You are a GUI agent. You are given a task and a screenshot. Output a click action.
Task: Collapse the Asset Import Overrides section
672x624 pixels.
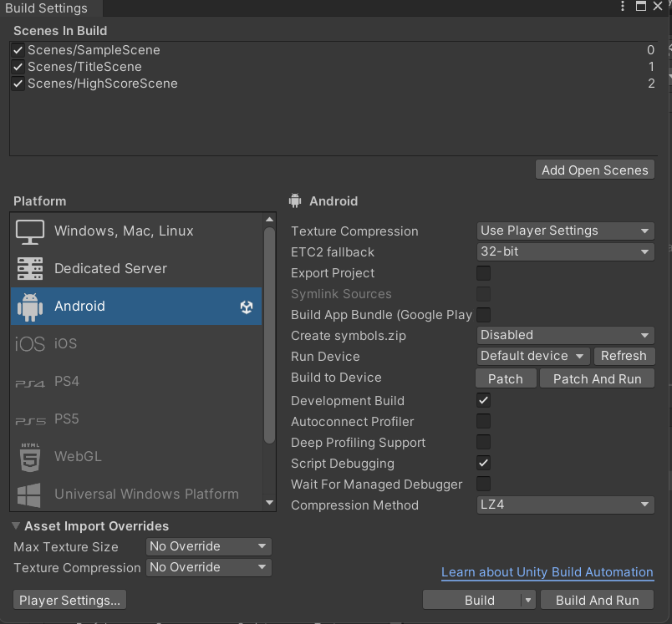pyautogui.click(x=16, y=526)
